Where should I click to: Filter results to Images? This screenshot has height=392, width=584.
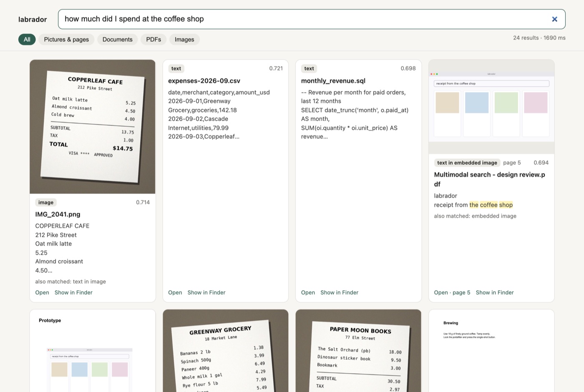[184, 40]
